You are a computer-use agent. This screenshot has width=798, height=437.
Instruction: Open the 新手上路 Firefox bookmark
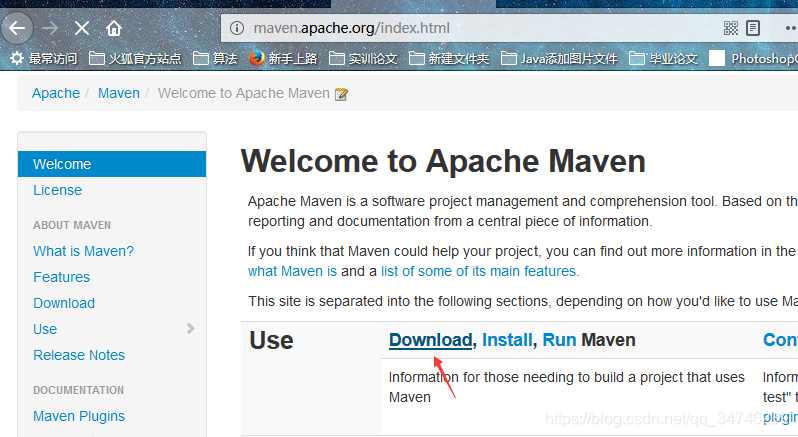pyautogui.click(x=283, y=59)
